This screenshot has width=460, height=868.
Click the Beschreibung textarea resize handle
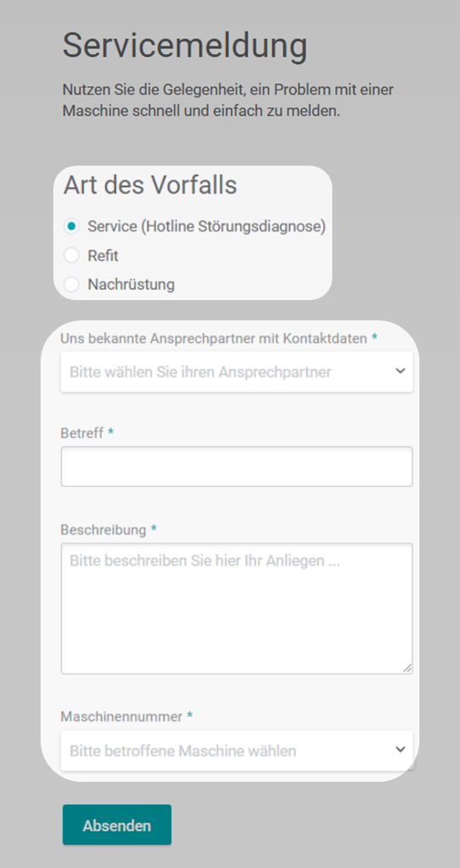click(x=408, y=669)
